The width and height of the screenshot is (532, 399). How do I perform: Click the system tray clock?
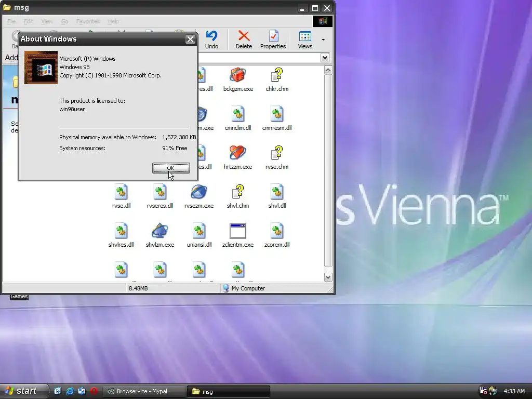tap(514, 391)
